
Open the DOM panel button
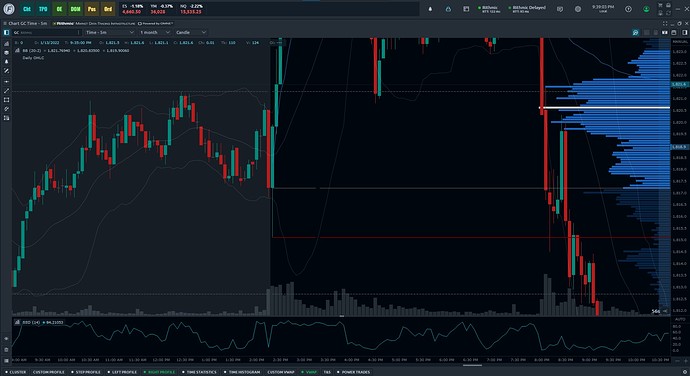click(x=75, y=9)
